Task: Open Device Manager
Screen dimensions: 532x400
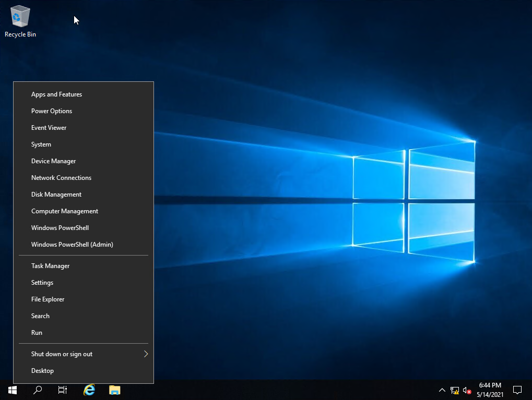Action: (84, 161)
